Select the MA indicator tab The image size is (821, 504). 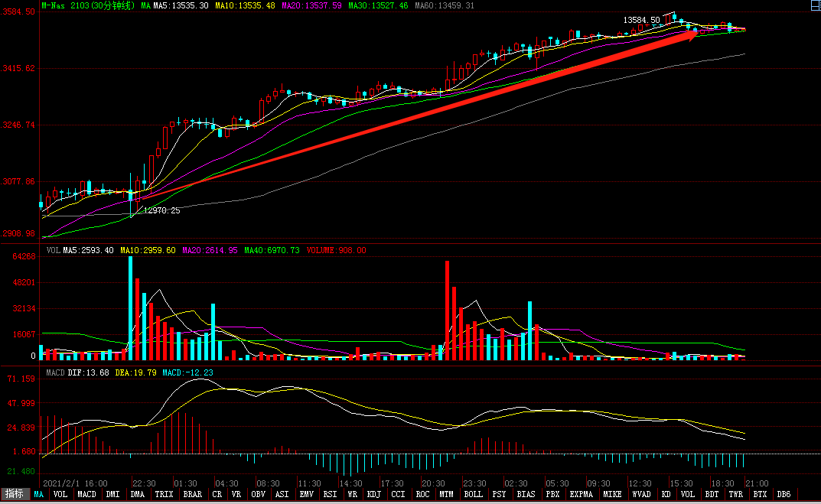pyautogui.click(x=38, y=495)
